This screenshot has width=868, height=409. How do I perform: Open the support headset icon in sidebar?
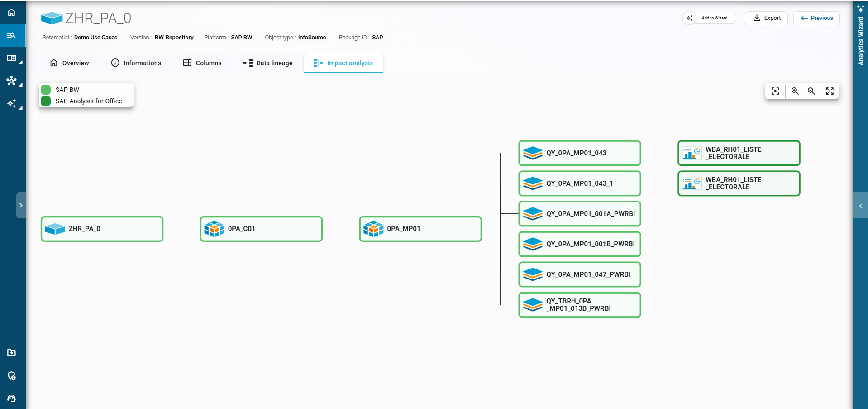[12, 398]
